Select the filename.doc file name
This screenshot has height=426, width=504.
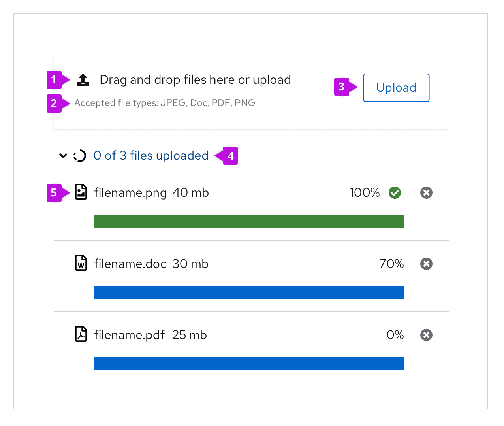130,264
